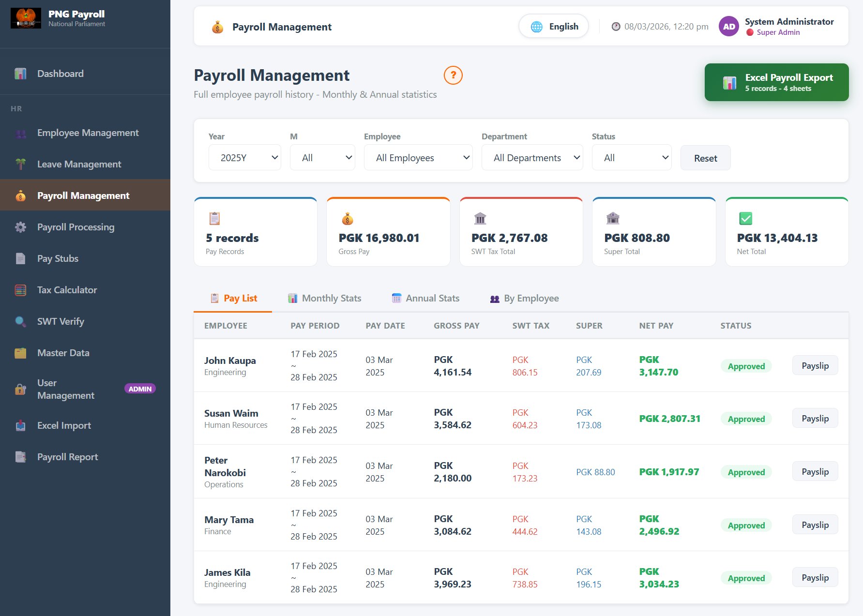Switch to the Pay List tab
This screenshot has width=863, height=616.
coord(233,299)
